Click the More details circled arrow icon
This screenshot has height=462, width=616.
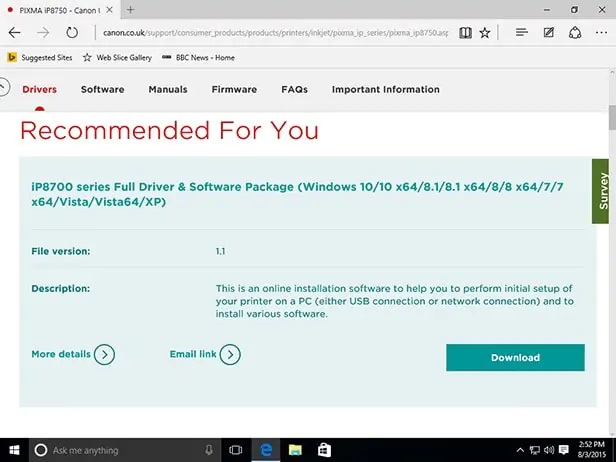point(104,355)
